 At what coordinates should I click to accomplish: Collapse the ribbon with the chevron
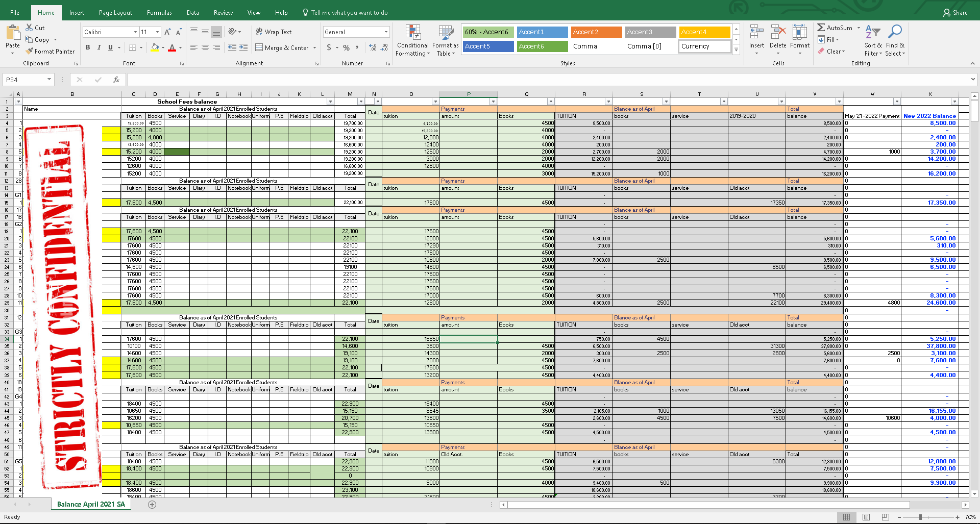[x=972, y=63]
